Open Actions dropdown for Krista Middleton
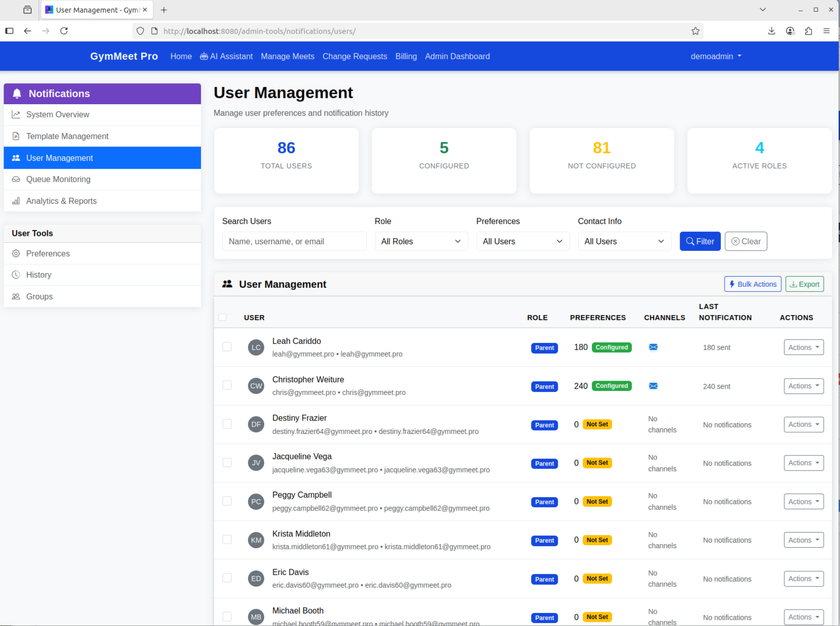Image resolution: width=840 pixels, height=626 pixels. click(804, 540)
